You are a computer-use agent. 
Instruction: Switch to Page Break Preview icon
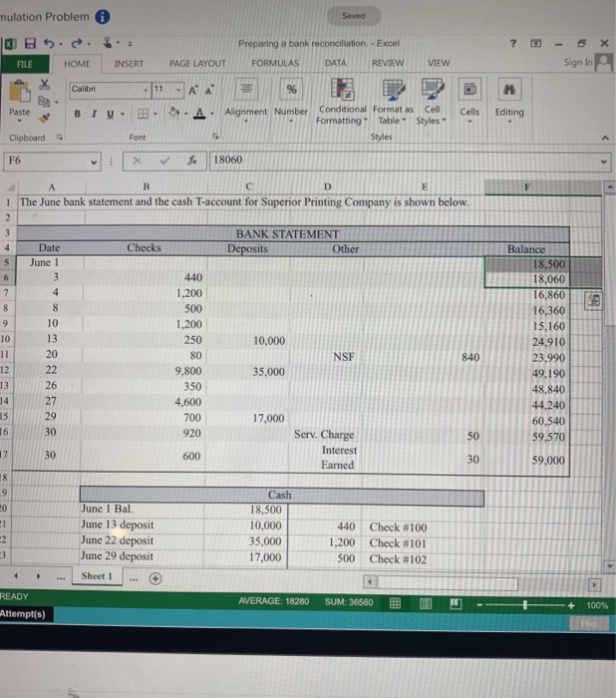[x=456, y=604]
